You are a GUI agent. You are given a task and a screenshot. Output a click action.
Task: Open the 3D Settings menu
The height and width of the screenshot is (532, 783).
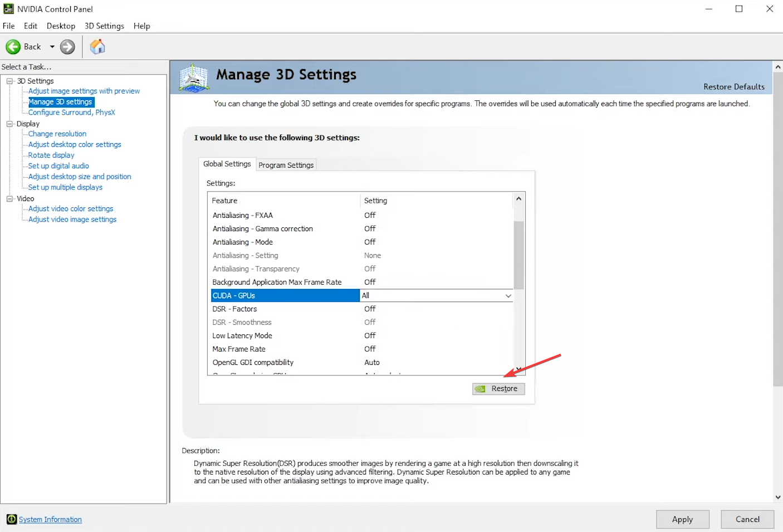click(104, 26)
